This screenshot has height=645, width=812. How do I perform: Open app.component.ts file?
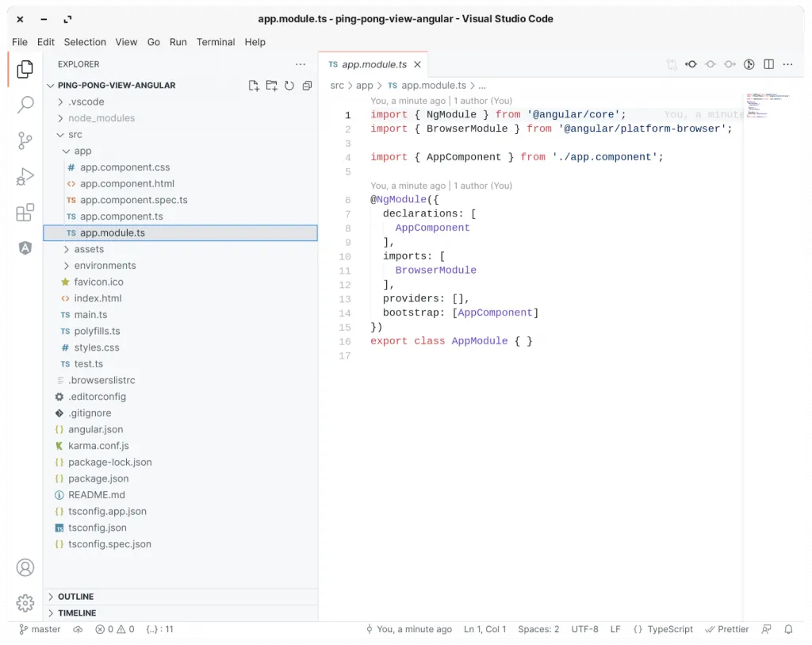click(180, 217)
